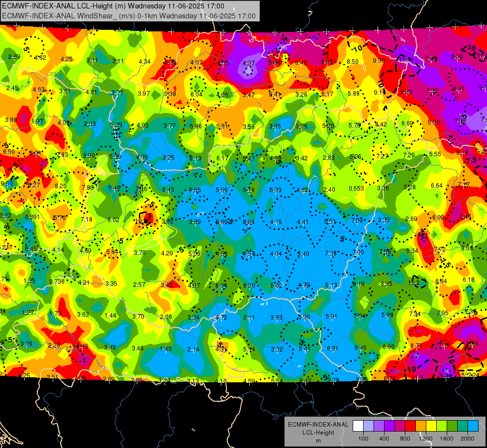The image size is (487, 448).
Task: Click the wind shear value 0.391
Action: tap(32, 217)
